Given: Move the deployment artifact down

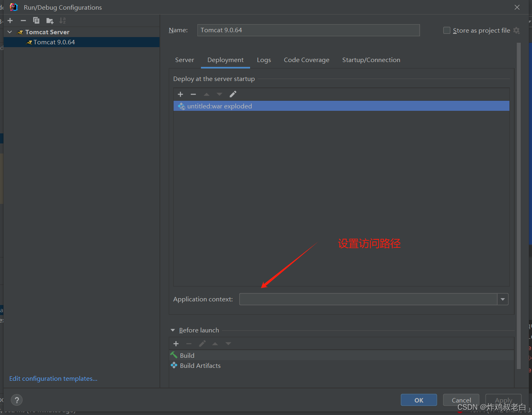Looking at the screenshot, I should [219, 94].
